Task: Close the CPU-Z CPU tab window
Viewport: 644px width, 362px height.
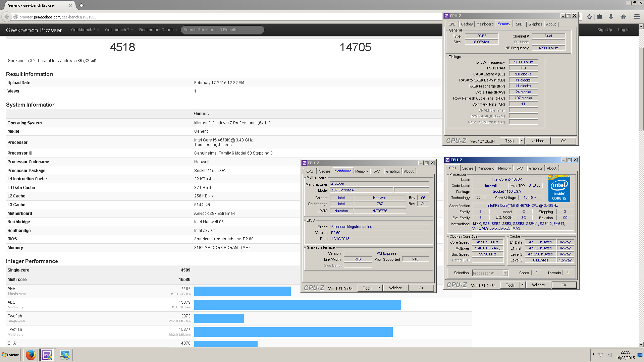Action: pyautogui.click(x=575, y=160)
